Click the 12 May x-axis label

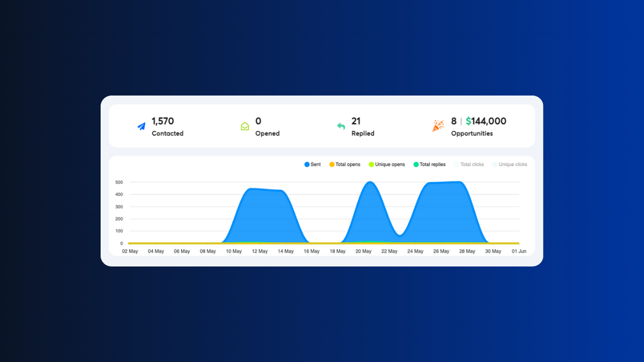[260, 251]
